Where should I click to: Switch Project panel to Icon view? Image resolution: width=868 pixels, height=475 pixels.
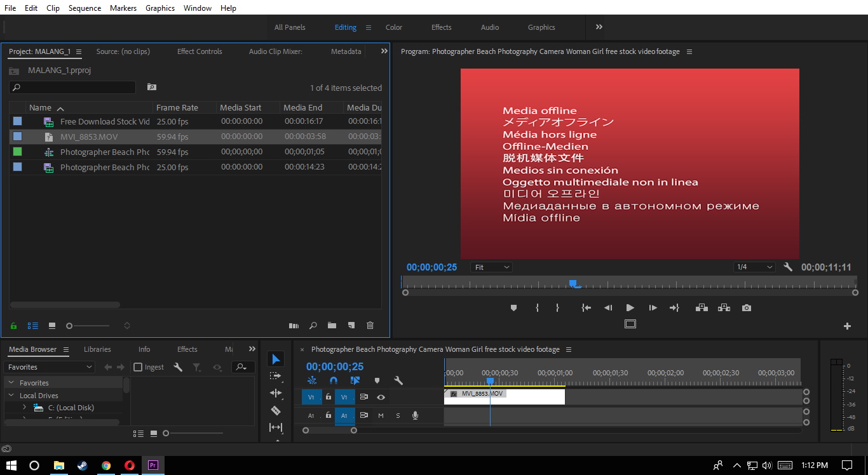52,326
